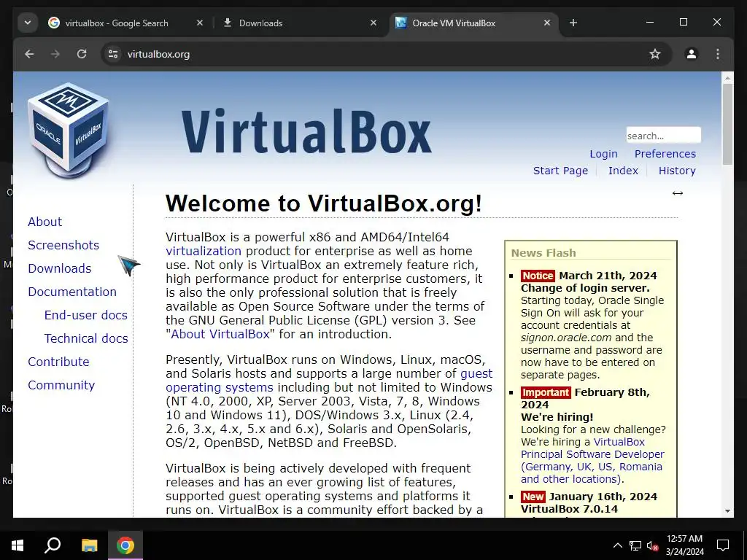Open the Chrome profile avatar
The image size is (747, 560).
pyautogui.click(x=692, y=54)
